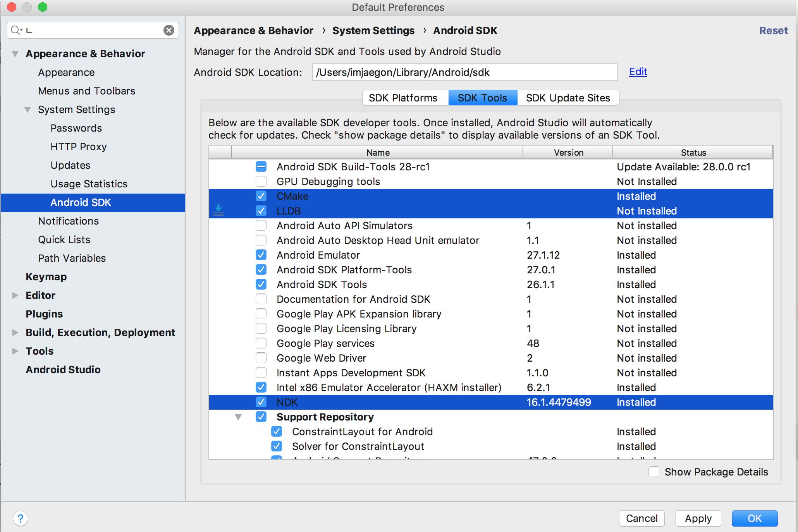Click Edit link for SDK location
This screenshot has height=532, width=798.
638,72
